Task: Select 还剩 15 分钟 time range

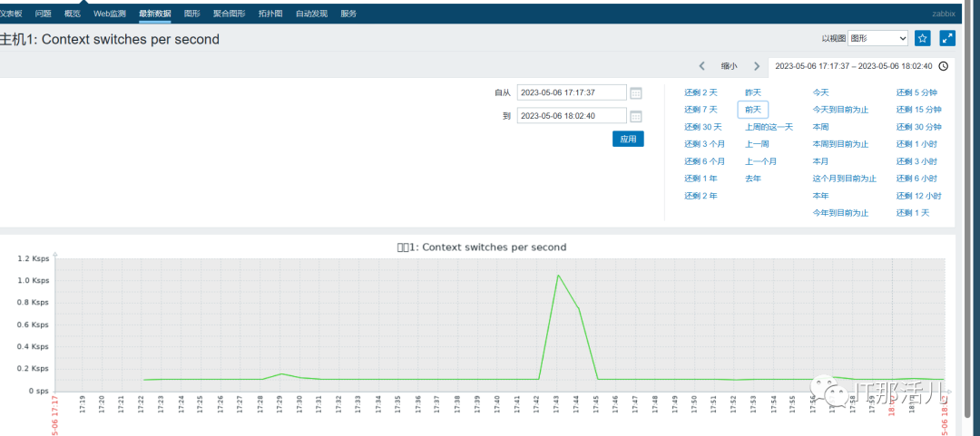Action: click(918, 110)
